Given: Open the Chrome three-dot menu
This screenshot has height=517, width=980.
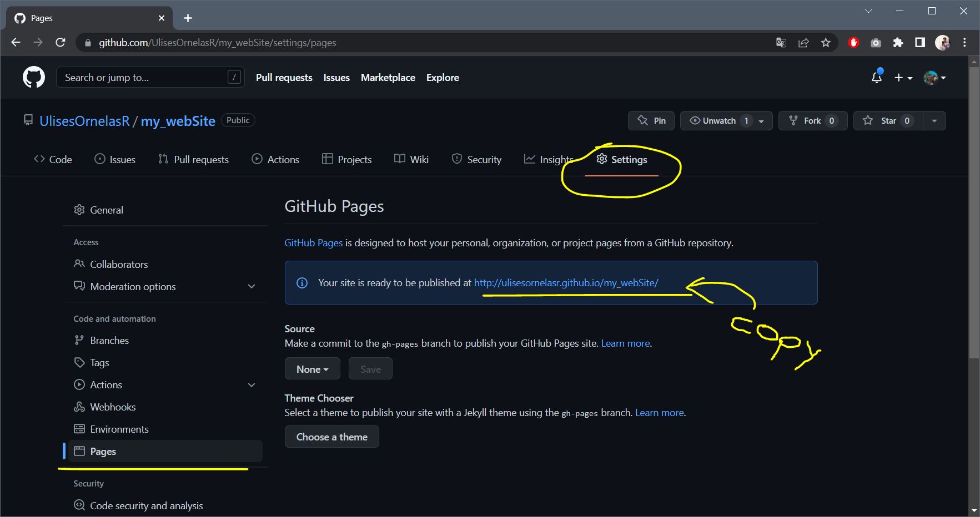Looking at the screenshot, I should [x=964, y=43].
